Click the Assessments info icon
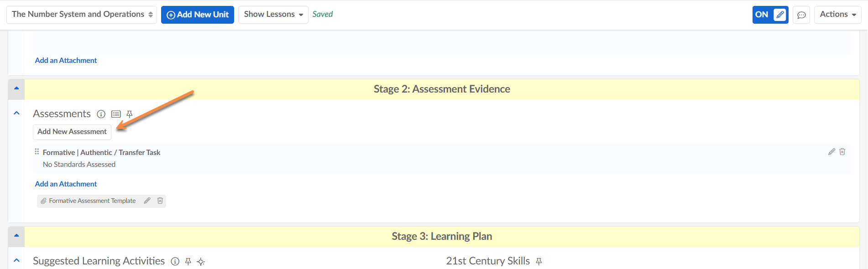This screenshot has width=868, height=269. click(101, 114)
